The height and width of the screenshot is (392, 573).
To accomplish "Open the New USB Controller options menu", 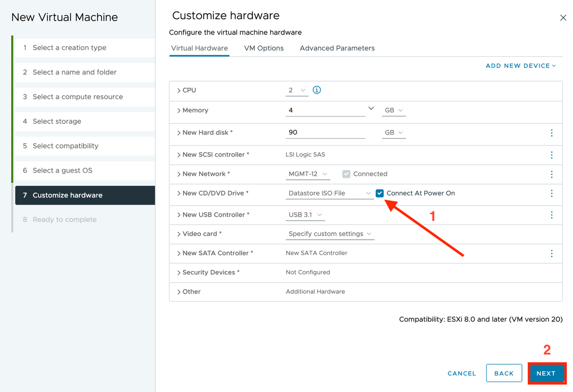I will pos(551,215).
